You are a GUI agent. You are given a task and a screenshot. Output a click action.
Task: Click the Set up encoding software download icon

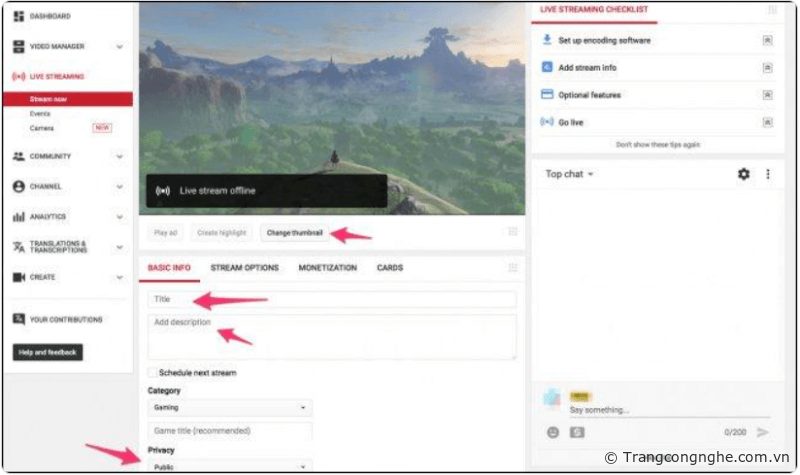click(x=547, y=40)
